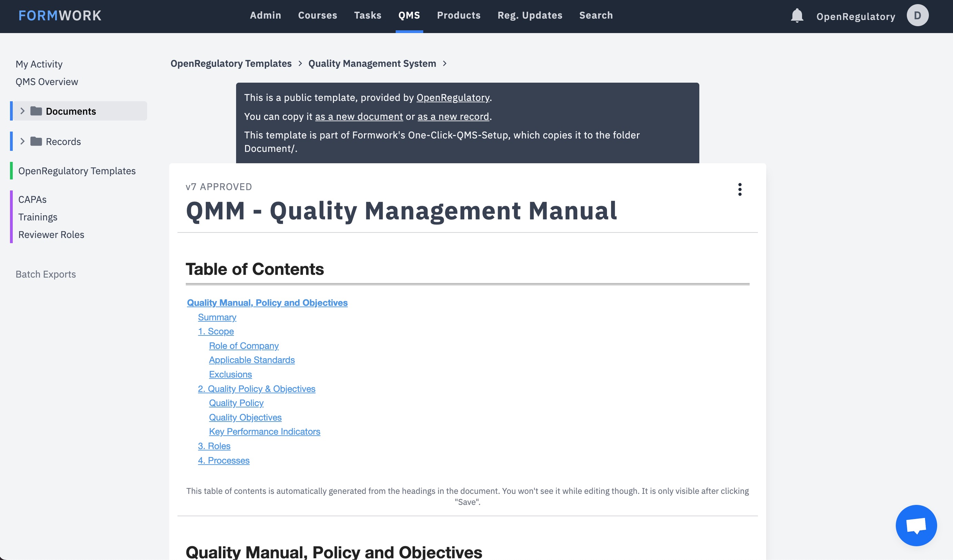Expand the Records tree chevron
Screen dimensions: 953x560
click(x=22, y=141)
